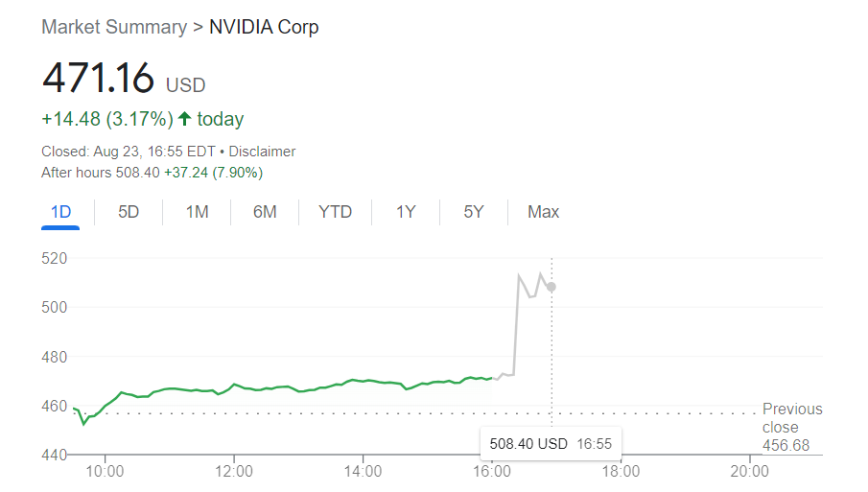View the 1Y chart range
The height and width of the screenshot is (492, 868).
(406, 212)
